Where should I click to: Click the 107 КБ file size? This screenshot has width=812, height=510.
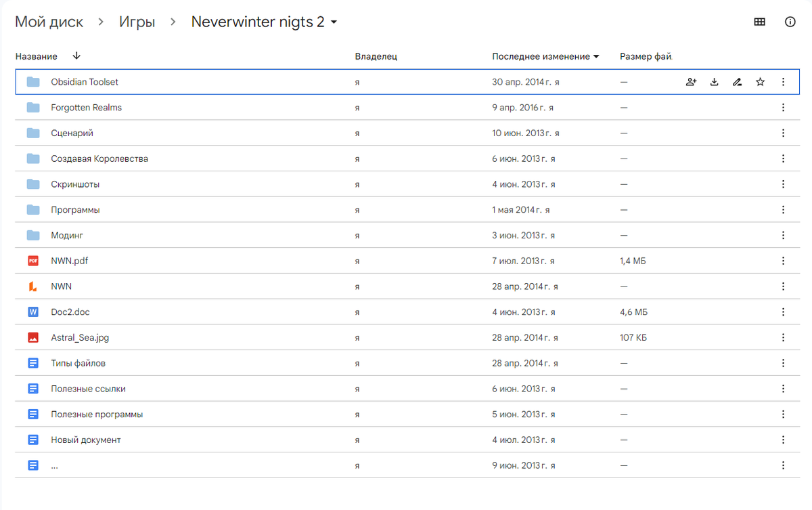click(633, 337)
